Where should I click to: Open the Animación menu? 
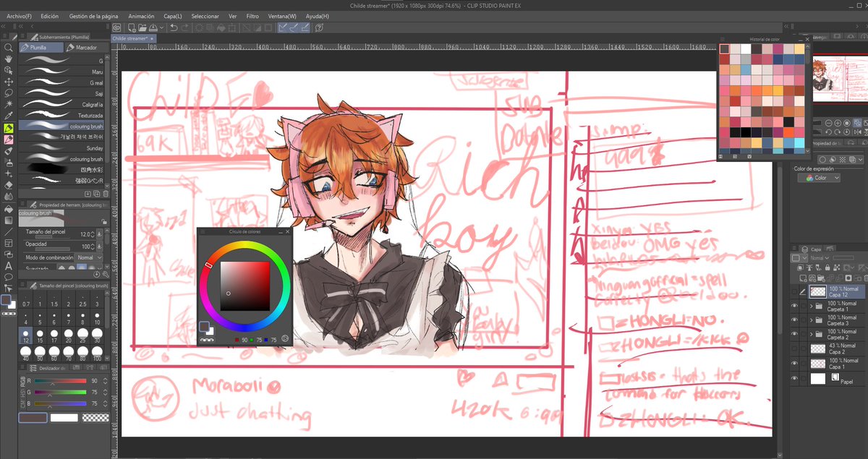[141, 16]
